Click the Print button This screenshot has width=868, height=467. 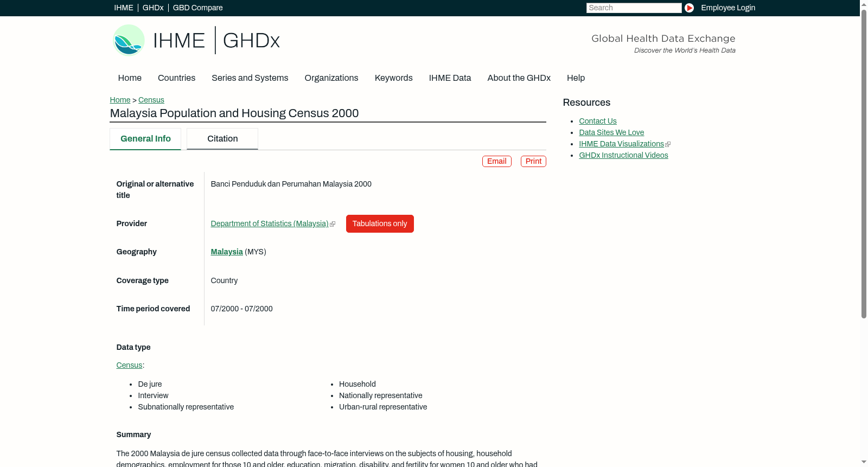pyautogui.click(x=533, y=162)
